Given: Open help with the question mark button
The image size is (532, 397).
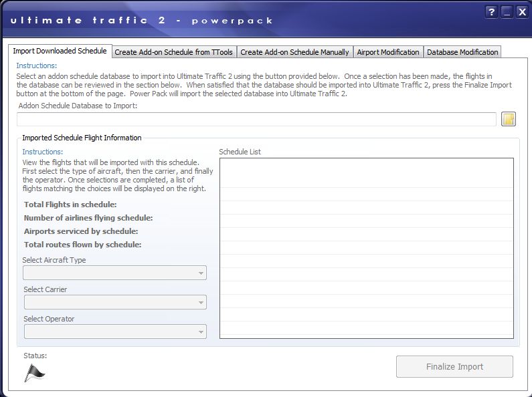Looking at the screenshot, I should click(x=491, y=12).
